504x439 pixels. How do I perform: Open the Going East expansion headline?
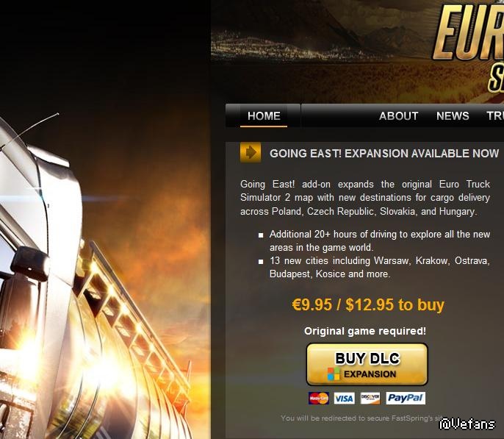point(384,154)
